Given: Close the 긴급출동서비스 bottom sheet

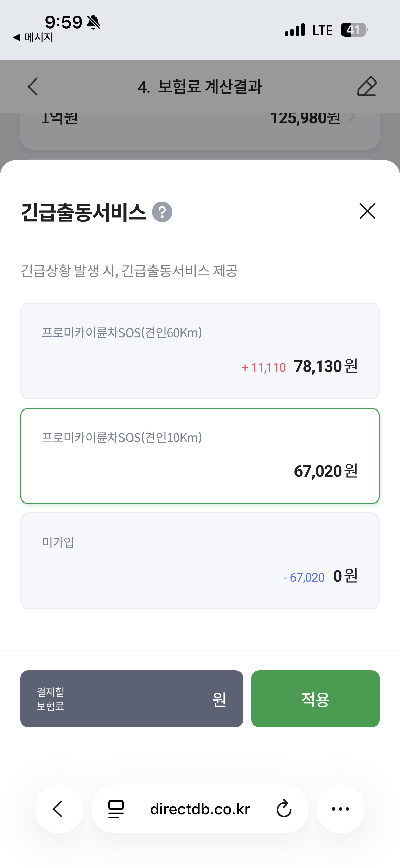Looking at the screenshot, I should pos(367,211).
